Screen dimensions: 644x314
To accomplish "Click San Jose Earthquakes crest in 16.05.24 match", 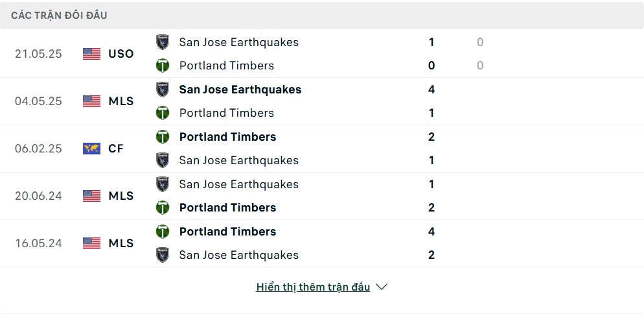I will (x=163, y=255).
